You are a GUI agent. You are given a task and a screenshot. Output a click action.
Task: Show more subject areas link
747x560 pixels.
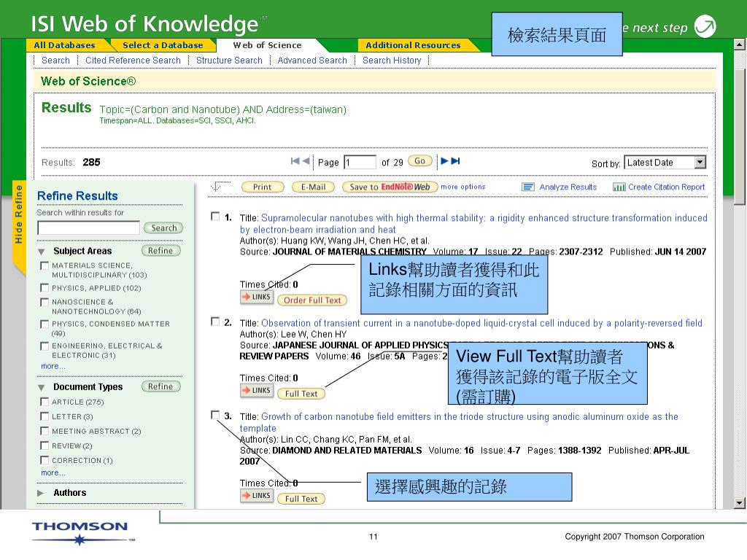[53, 366]
